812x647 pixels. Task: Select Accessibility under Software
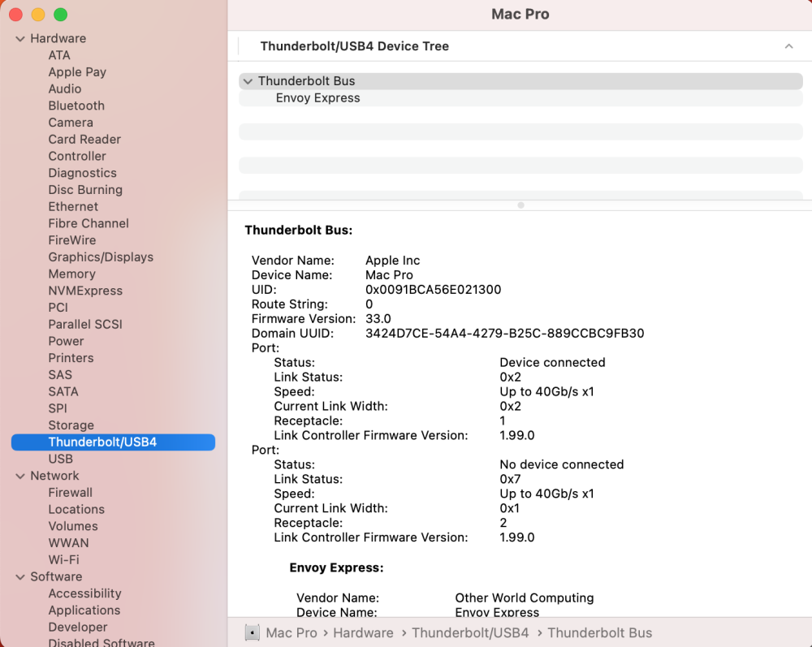tap(85, 593)
